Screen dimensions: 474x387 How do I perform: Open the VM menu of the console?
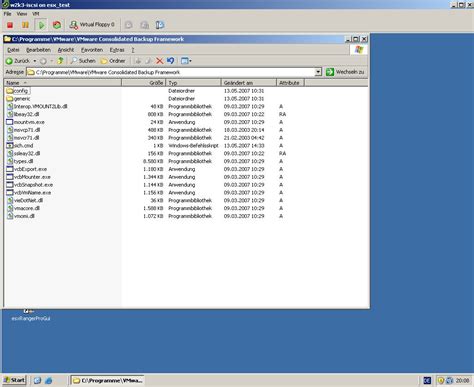click(x=36, y=14)
